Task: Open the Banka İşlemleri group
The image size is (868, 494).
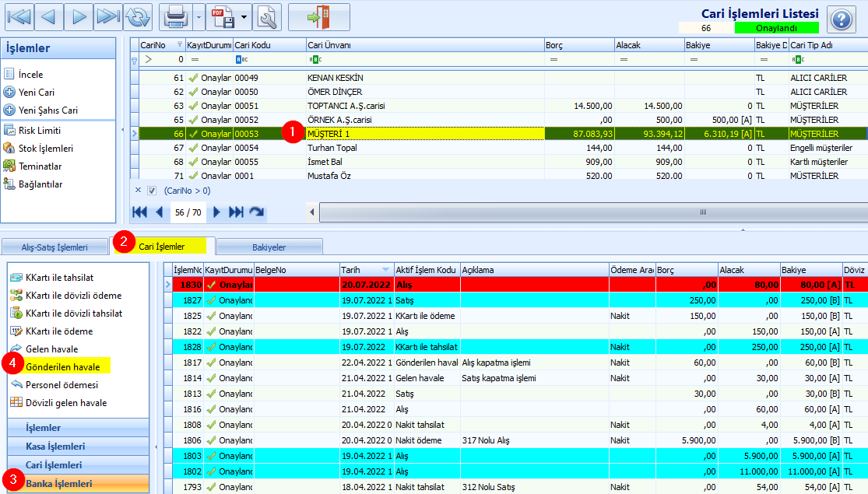Action: [78, 483]
